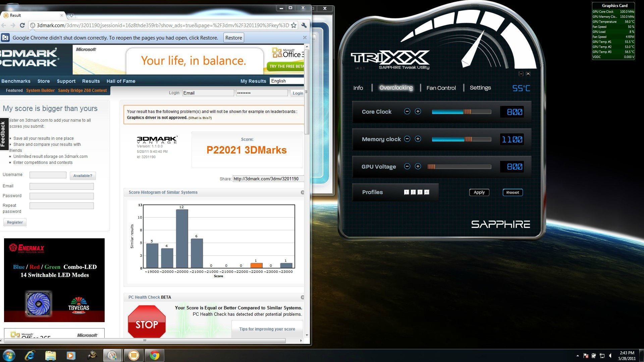Click the Chrome taskbar icon
Viewport: 644px width, 362px height.
[154, 355]
